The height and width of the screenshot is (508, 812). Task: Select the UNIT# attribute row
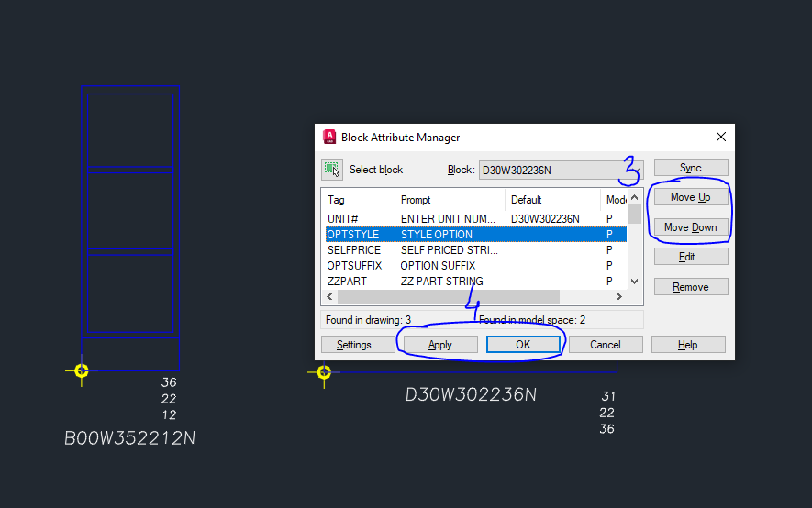click(x=476, y=219)
